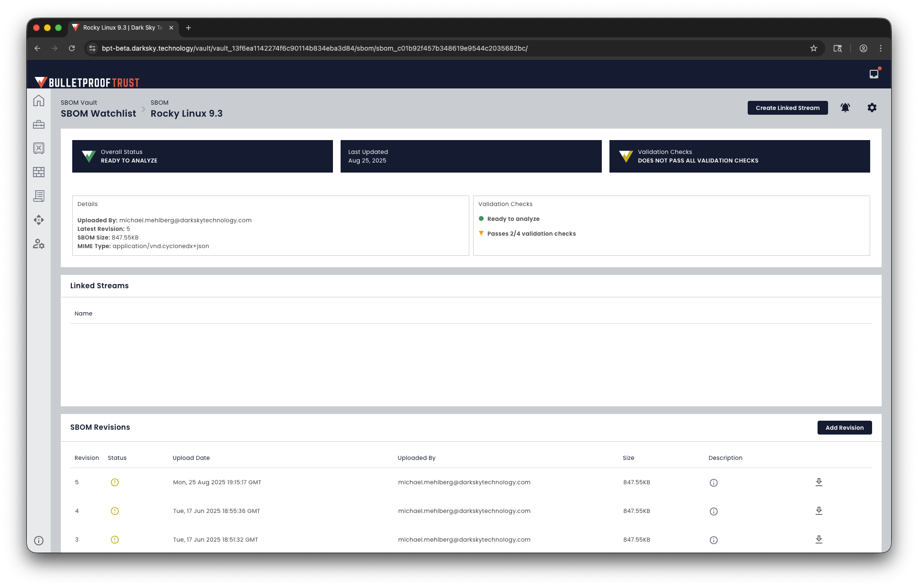918x588 pixels.
Task: Click the Bulletproof Trust logo
Action: (x=87, y=82)
